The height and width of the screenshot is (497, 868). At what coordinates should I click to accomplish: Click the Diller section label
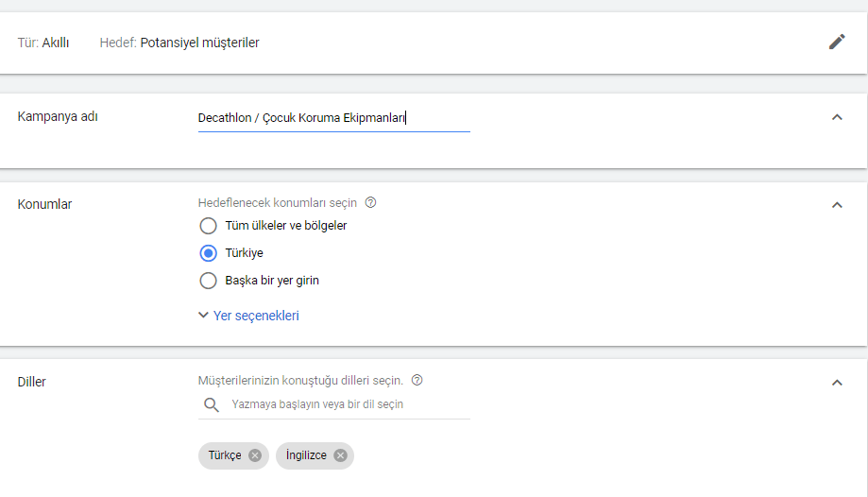tap(32, 382)
